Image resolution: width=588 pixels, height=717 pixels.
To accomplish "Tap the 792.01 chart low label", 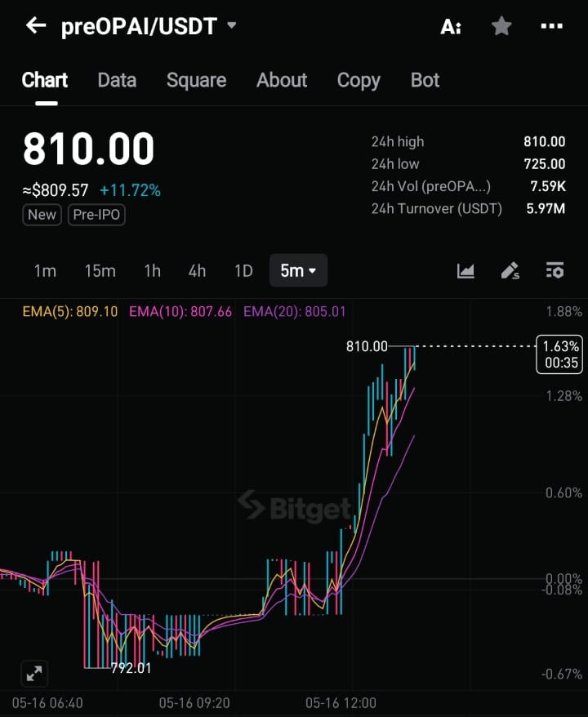I will click(x=131, y=668).
